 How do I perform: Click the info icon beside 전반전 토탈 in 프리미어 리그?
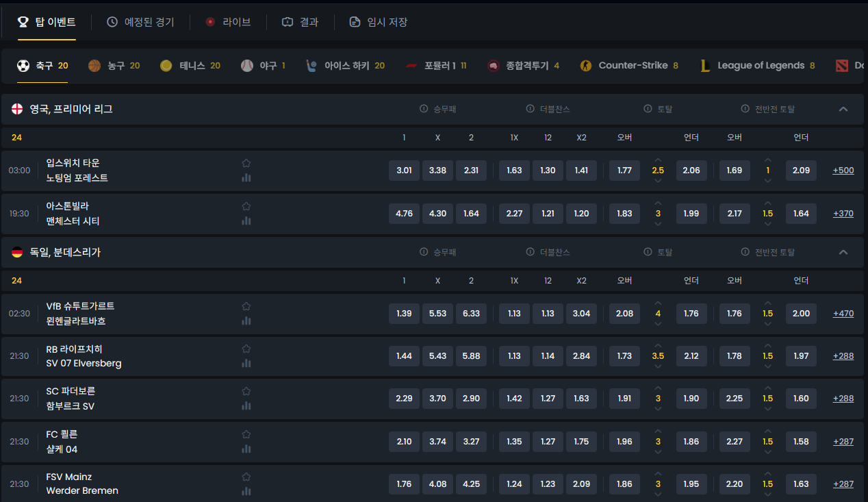[745, 109]
